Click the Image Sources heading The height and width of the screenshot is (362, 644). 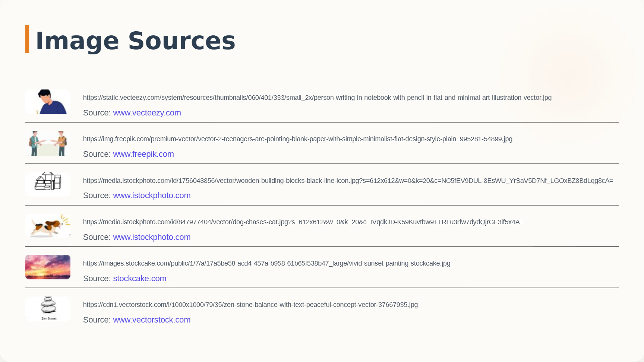(136, 40)
